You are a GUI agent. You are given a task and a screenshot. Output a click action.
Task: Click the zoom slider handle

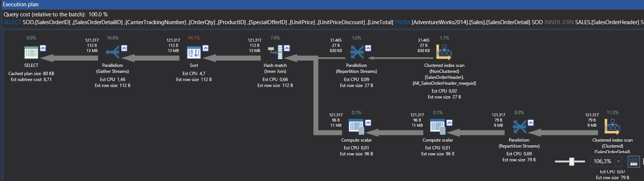point(572,161)
